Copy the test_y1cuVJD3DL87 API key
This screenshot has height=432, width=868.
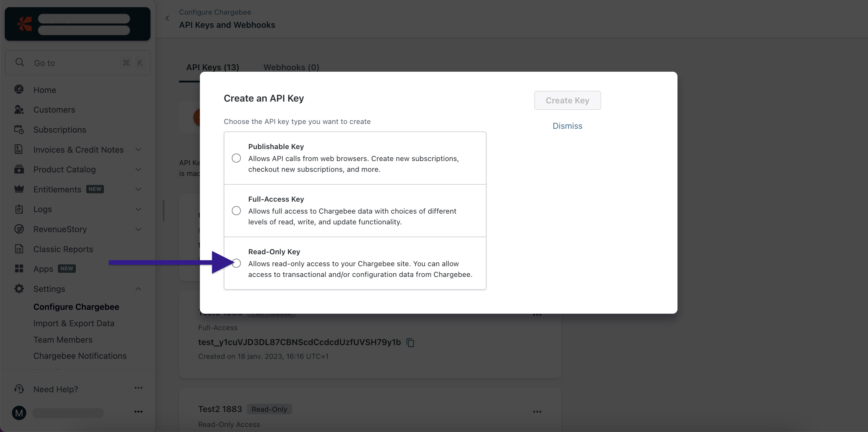(410, 343)
